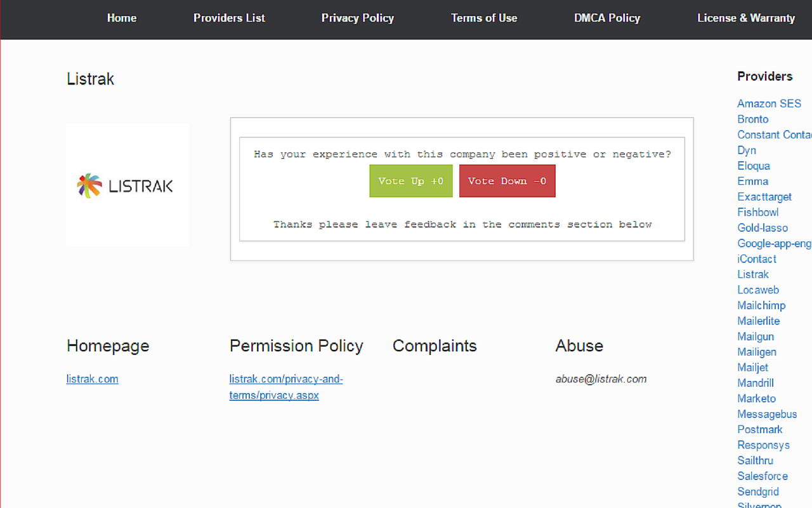Open the Gold-lasso provider link
812x508 pixels.
(763, 228)
